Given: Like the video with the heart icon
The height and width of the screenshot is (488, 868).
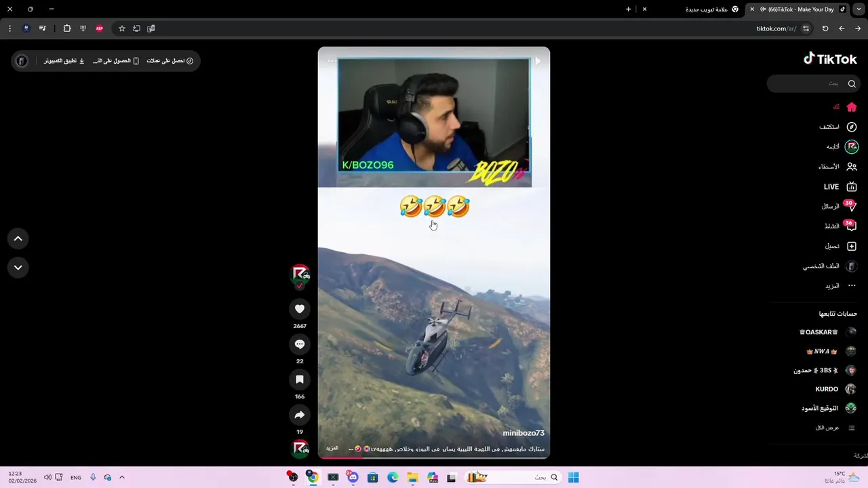Looking at the screenshot, I should point(300,309).
